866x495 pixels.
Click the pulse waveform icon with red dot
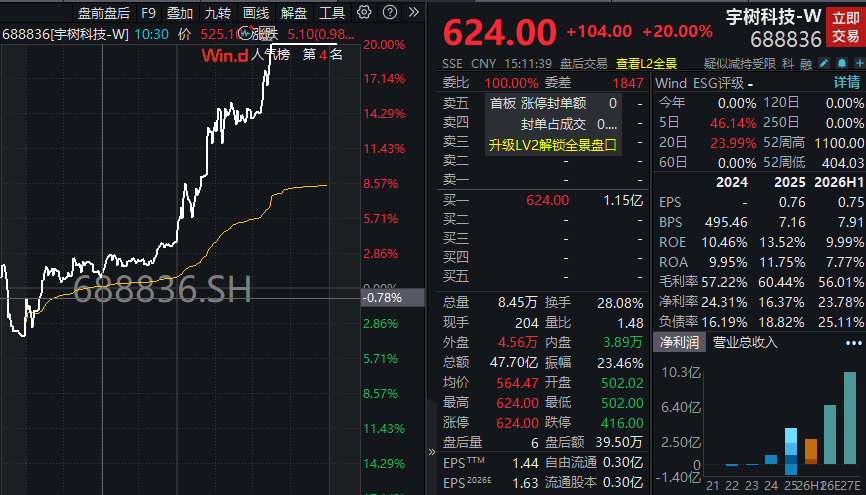coord(246,33)
